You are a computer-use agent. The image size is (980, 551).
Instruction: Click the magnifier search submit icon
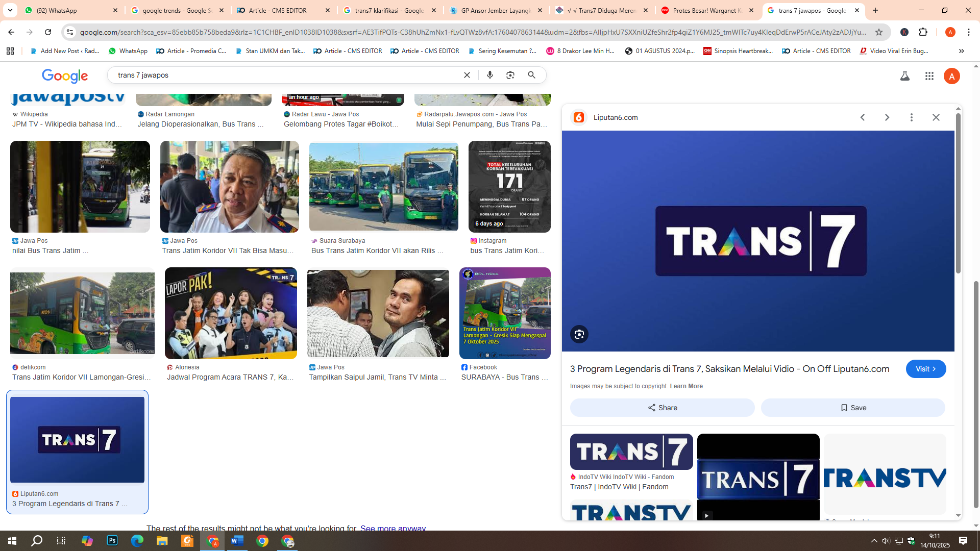[x=532, y=75]
